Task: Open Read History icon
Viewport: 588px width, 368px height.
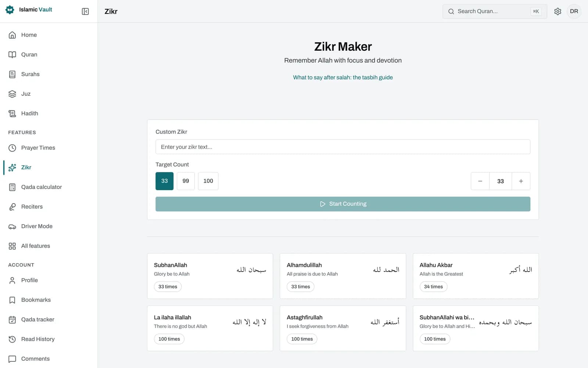Action: point(12,339)
